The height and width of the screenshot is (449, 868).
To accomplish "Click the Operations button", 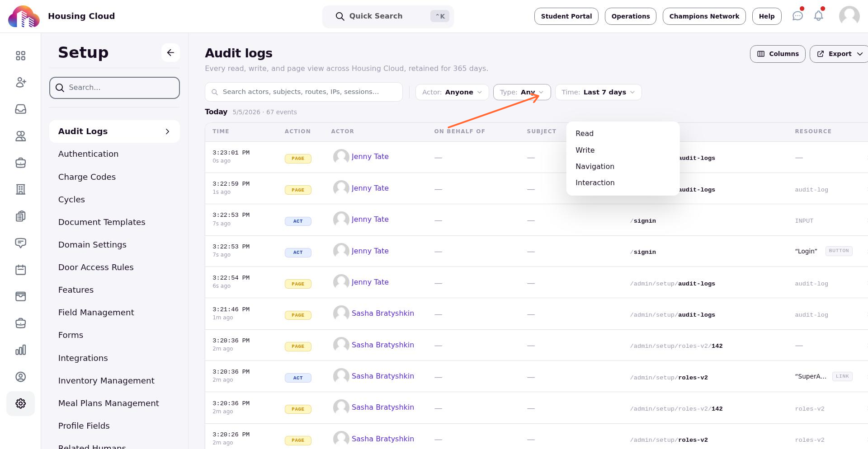I will tap(631, 16).
